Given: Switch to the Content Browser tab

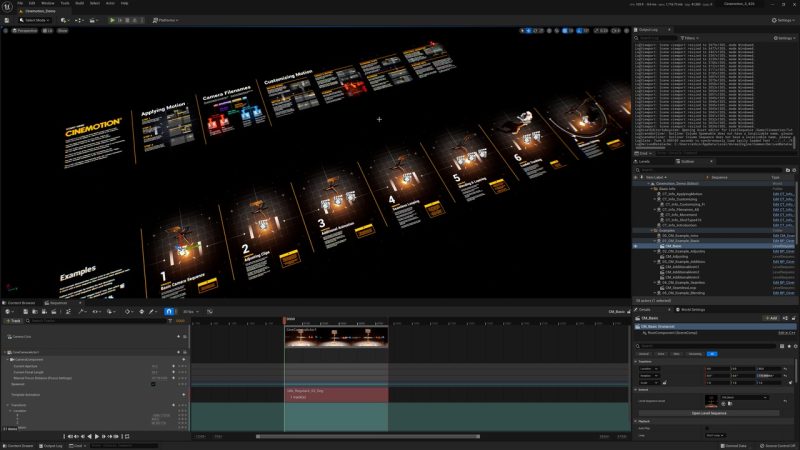Looking at the screenshot, I should [x=19, y=303].
